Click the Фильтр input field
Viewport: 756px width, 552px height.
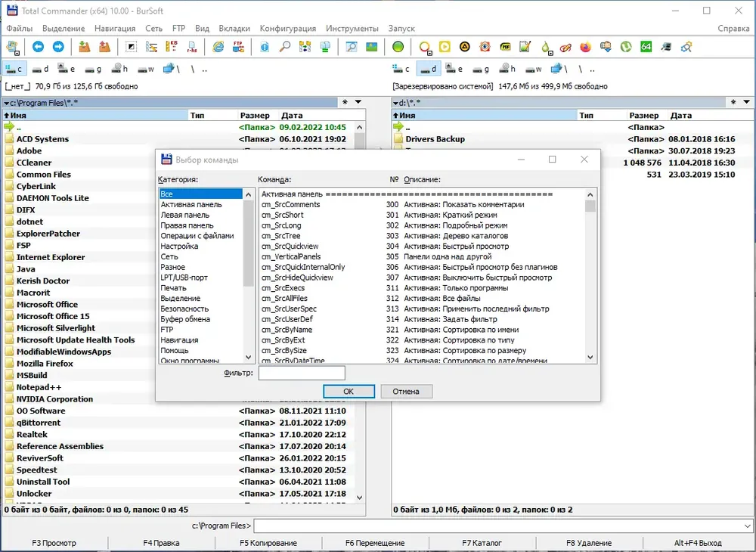(x=302, y=373)
